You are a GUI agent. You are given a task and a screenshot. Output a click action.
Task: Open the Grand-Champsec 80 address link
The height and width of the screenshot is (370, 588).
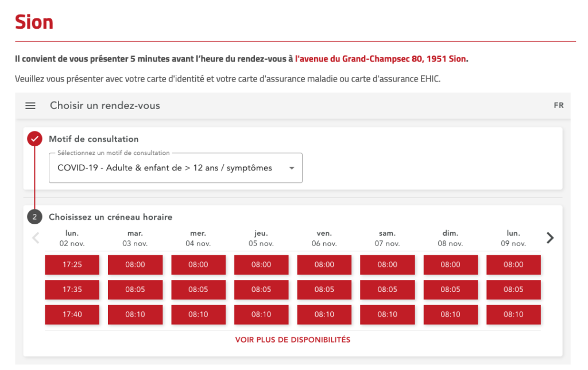[381, 59]
